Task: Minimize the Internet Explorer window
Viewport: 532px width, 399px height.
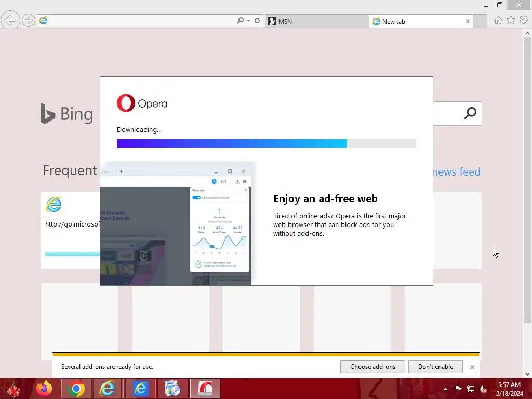Action: 486,5
